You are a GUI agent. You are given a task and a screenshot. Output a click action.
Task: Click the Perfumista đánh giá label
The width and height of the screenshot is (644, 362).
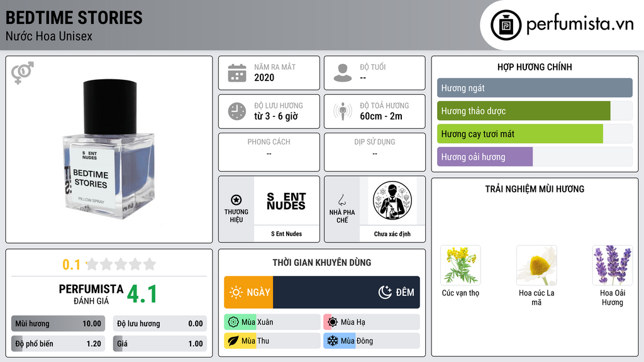(x=91, y=294)
